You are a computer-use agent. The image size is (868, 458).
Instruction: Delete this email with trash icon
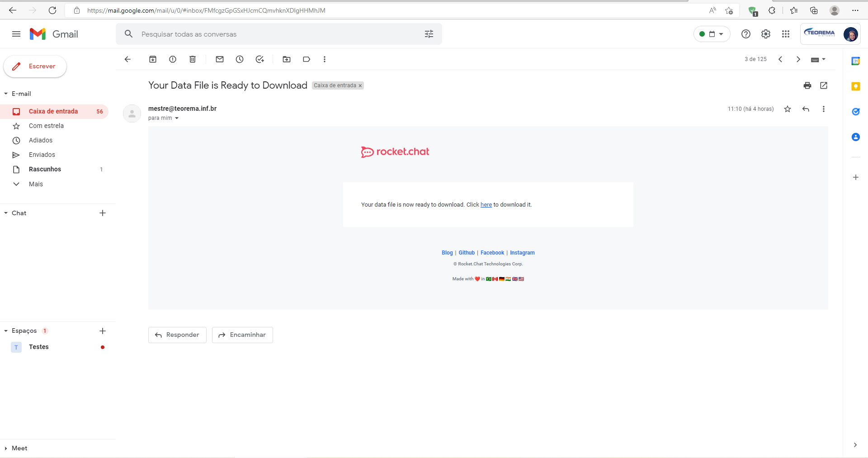[x=193, y=59]
